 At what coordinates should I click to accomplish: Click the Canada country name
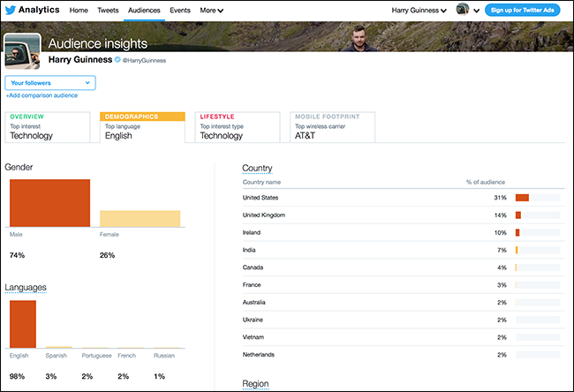click(253, 268)
